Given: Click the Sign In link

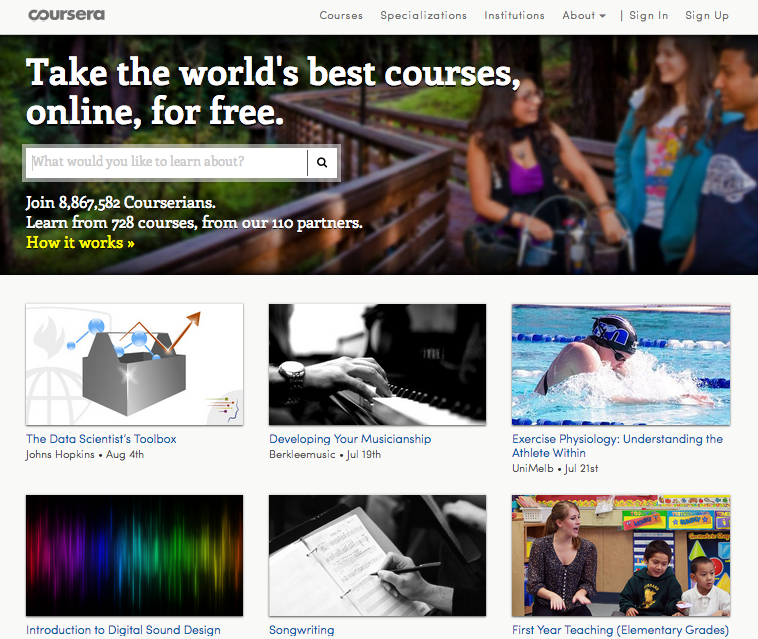Looking at the screenshot, I should point(648,15).
